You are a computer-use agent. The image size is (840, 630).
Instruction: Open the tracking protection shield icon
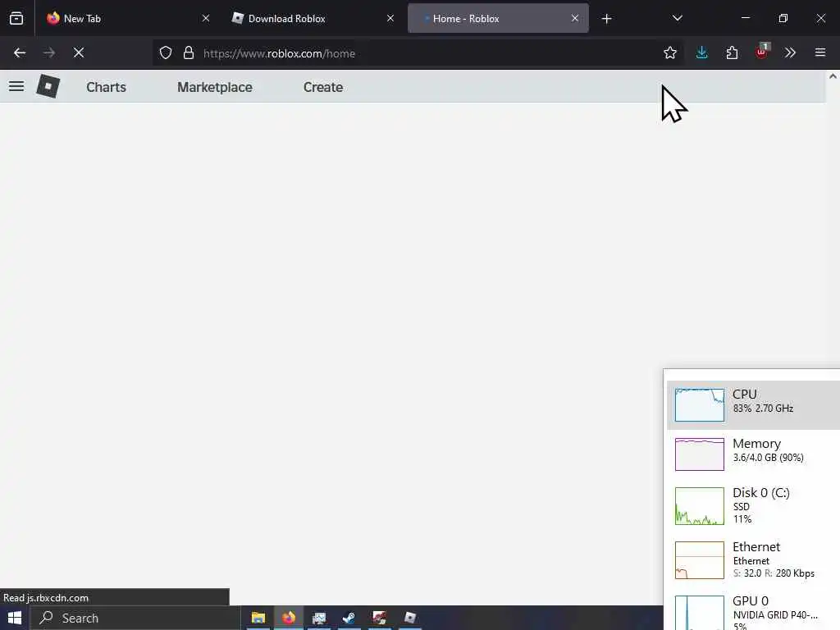[x=166, y=52]
